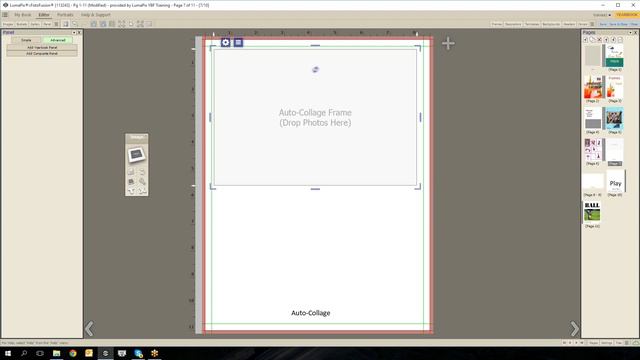Click the zoom tool icon in the floating palette

pyautogui.click(x=142, y=182)
